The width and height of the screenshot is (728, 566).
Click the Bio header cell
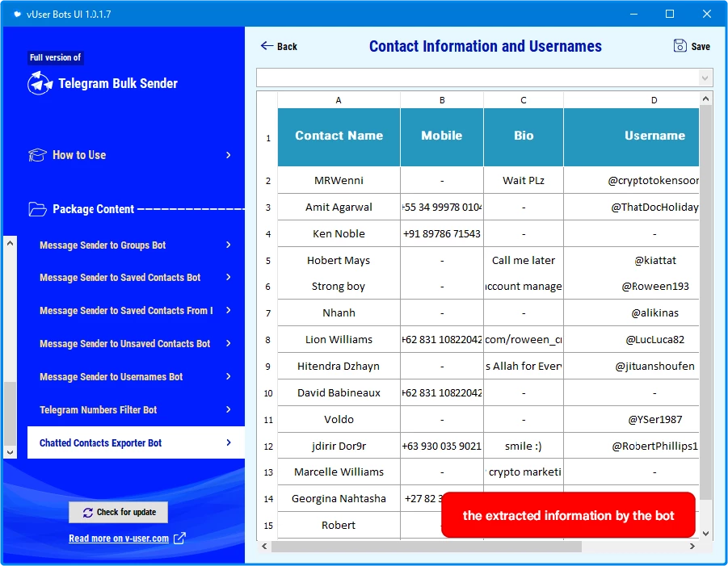[524, 137]
